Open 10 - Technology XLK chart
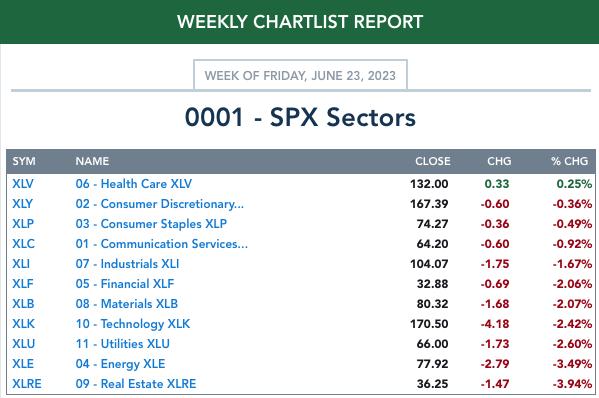The width and height of the screenshot is (599, 398). click(x=133, y=324)
